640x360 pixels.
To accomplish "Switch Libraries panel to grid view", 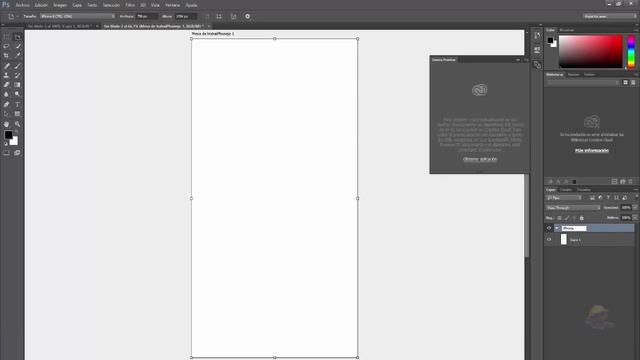I will click(625, 82).
